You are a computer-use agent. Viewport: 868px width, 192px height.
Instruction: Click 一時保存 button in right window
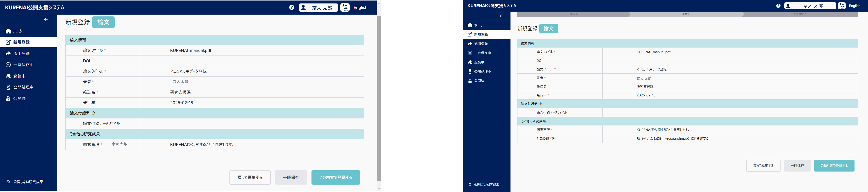point(797,166)
